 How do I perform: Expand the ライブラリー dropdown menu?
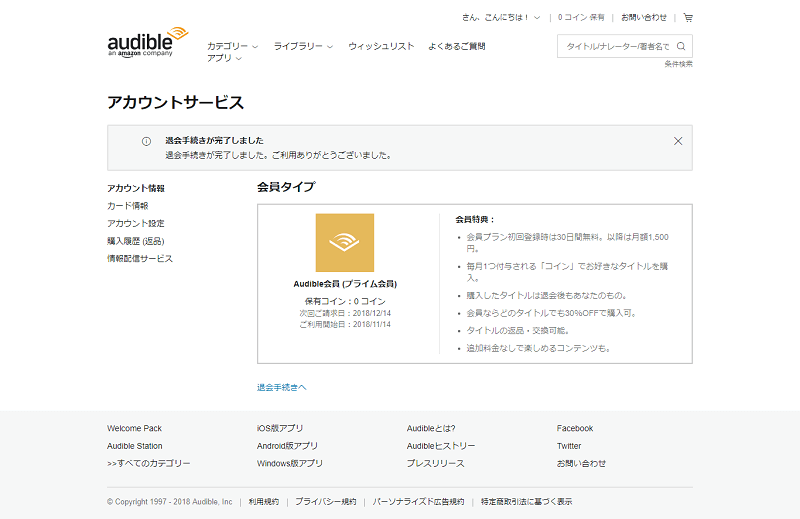pos(304,46)
